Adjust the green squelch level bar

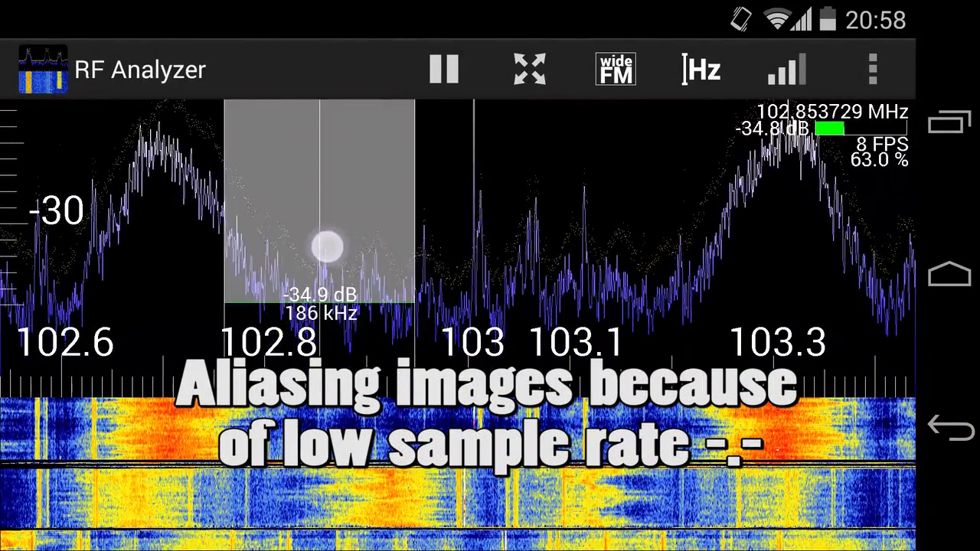pyautogui.click(x=830, y=129)
